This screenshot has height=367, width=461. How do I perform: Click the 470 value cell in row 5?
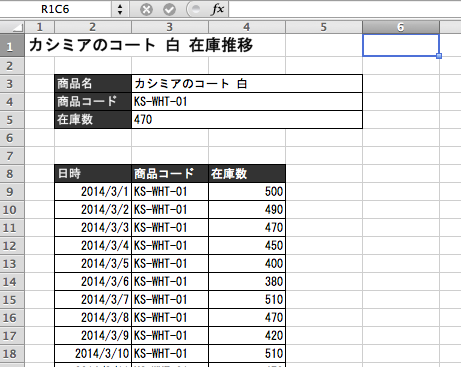pos(247,120)
